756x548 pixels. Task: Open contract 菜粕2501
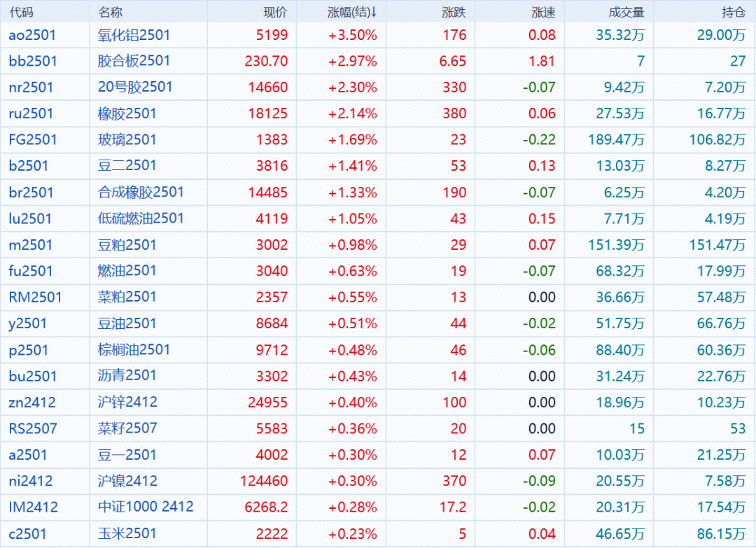[127, 297]
